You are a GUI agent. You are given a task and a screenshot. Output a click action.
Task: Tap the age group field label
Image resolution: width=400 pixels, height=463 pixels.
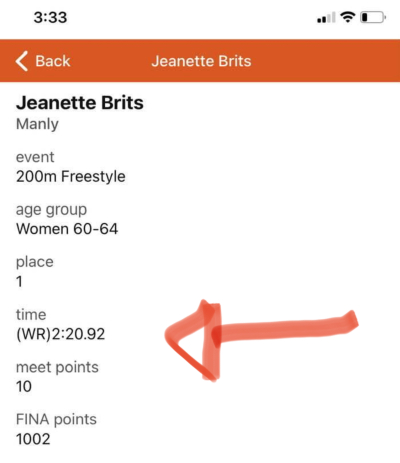point(51,210)
